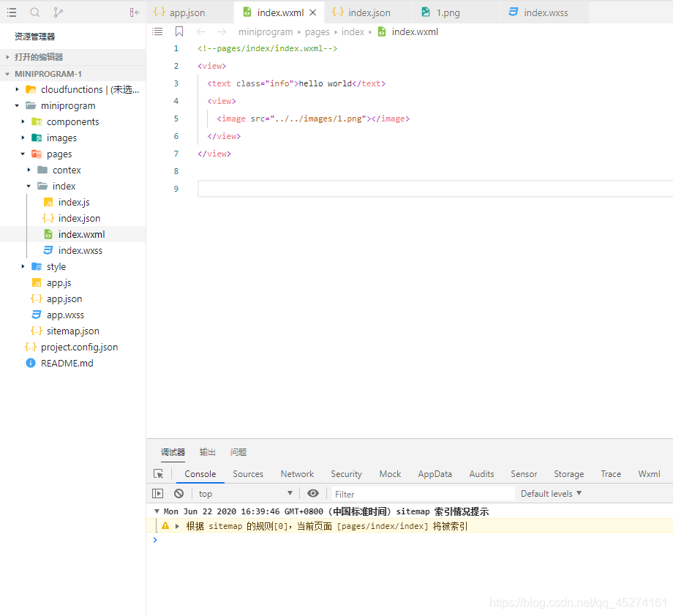Switch to the index.json editor tab
This screenshot has width=673, height=616.
click(367, 12)
